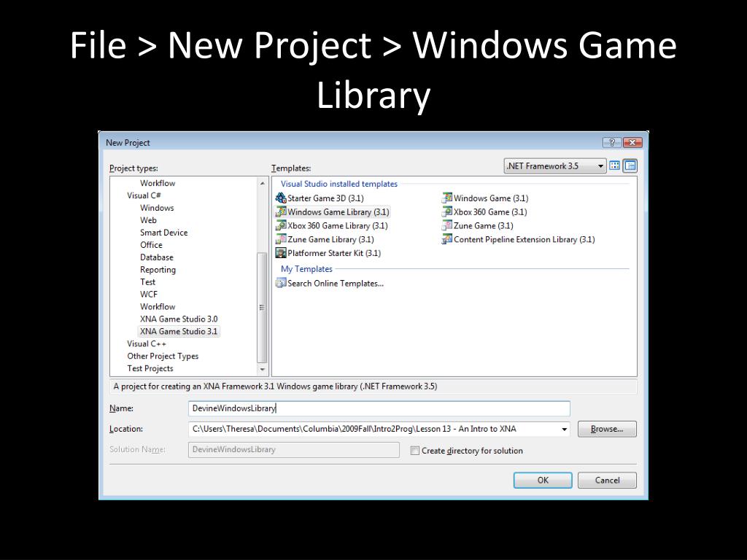The width and height of the screenshot is (747, 560).
Task: Select Content Pipeline Extension Library (3.1)
Action: coord(524,239)
